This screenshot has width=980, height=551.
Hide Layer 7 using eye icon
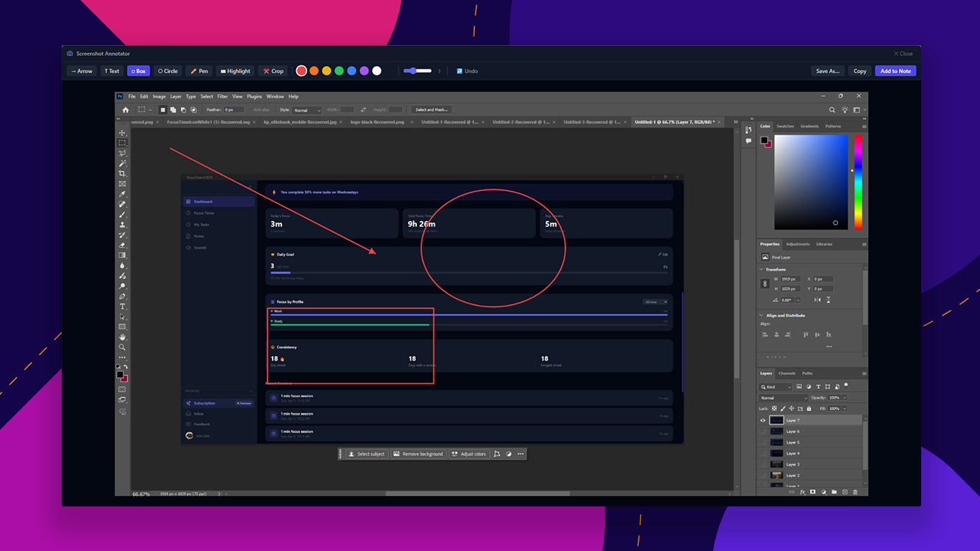[x=763, y=420]
